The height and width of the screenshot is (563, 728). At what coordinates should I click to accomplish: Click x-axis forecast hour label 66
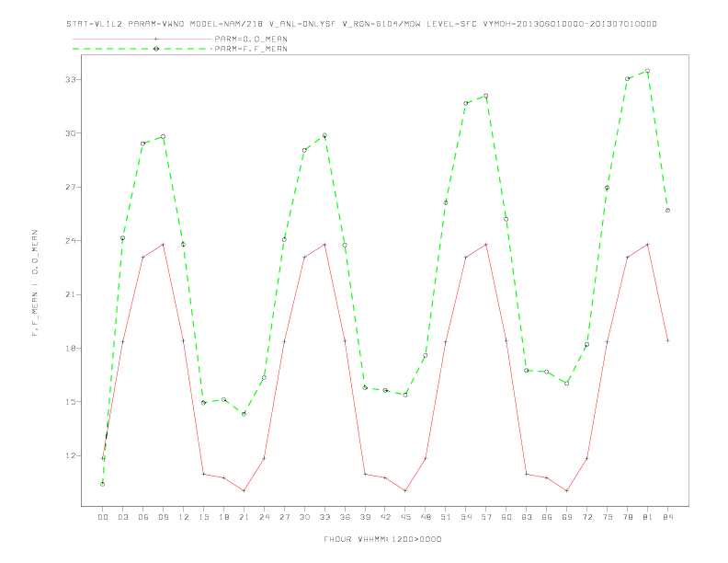(547, 517)
